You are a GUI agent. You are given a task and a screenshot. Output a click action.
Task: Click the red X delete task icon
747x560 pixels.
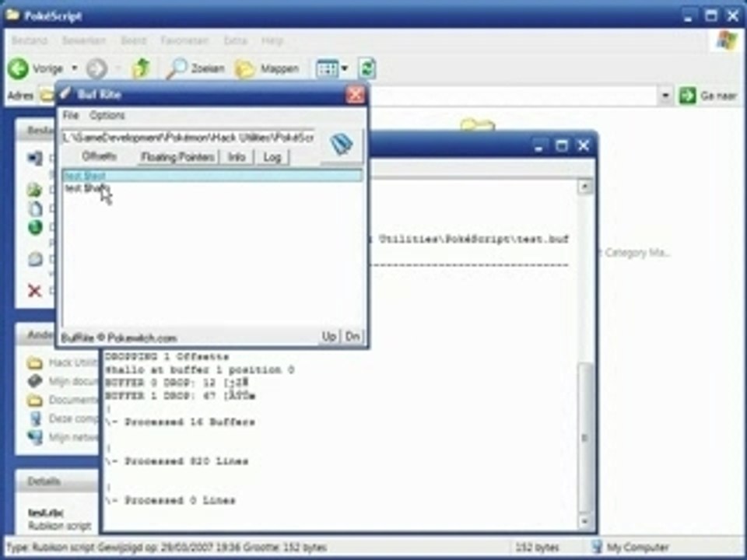pyautogui.click(x=34, y=290)
